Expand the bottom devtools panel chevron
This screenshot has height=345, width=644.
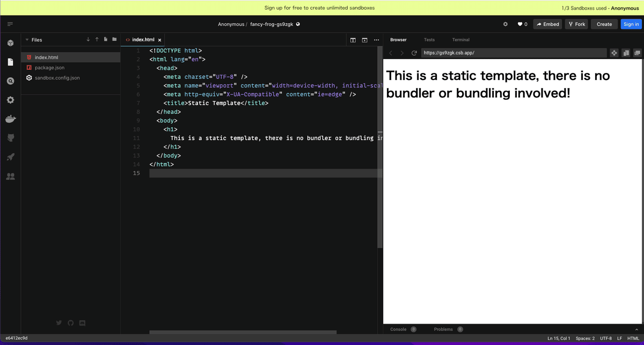(x=636, y=329)
